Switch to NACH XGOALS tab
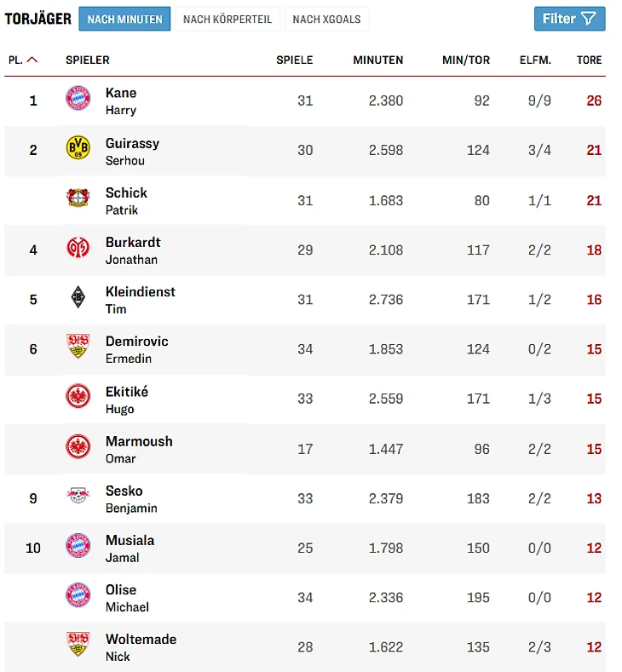 click(326, 19)
